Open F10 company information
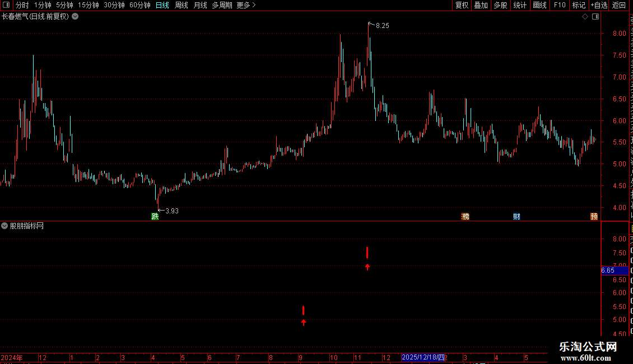 [560, 5]
